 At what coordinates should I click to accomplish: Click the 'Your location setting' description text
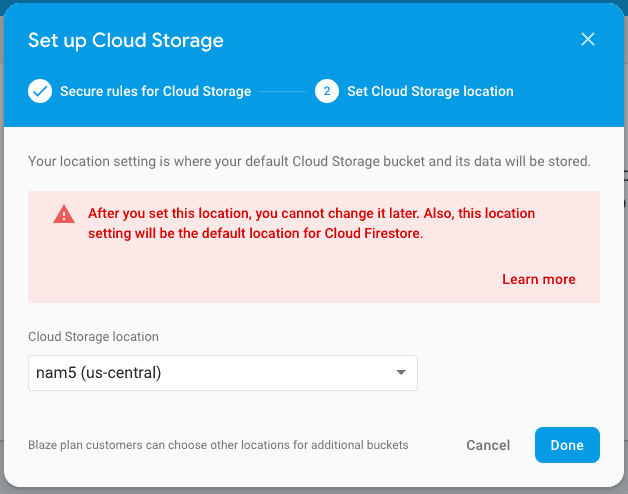tap(309, 160)
